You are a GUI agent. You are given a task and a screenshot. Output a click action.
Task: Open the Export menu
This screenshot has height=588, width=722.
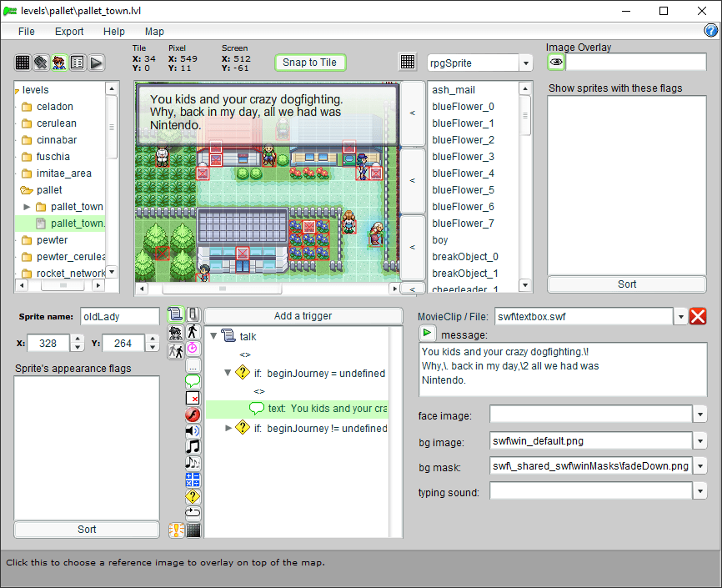click(x=69, y=32)
